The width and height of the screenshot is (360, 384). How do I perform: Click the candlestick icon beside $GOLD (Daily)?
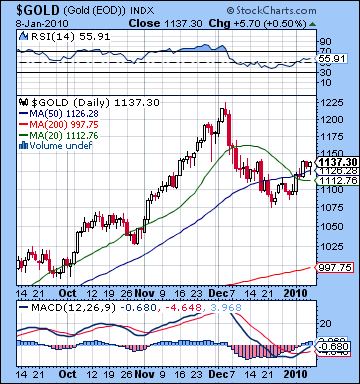click(24, 102)
